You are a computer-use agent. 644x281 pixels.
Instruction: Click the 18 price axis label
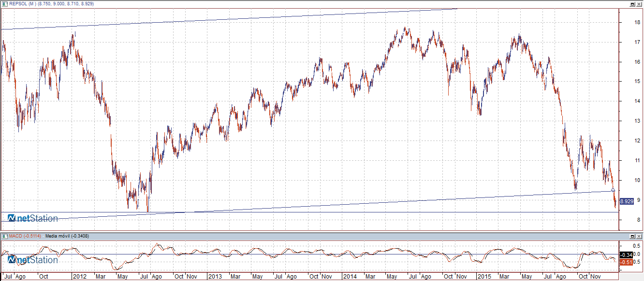[638, 22]
